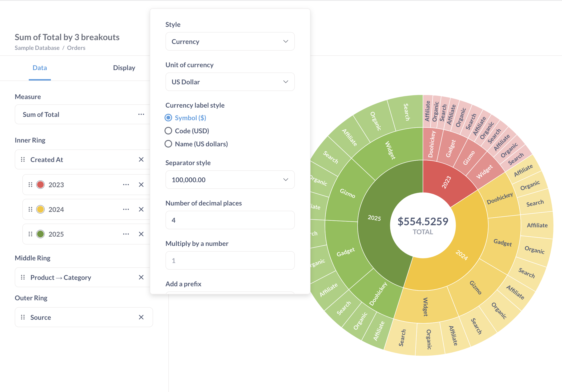The height and width of the screenshot is (392, 562).
Task: Open Separator style 100,000.00 dropdown
Action: pyautogui.click(x=230, y=180)
